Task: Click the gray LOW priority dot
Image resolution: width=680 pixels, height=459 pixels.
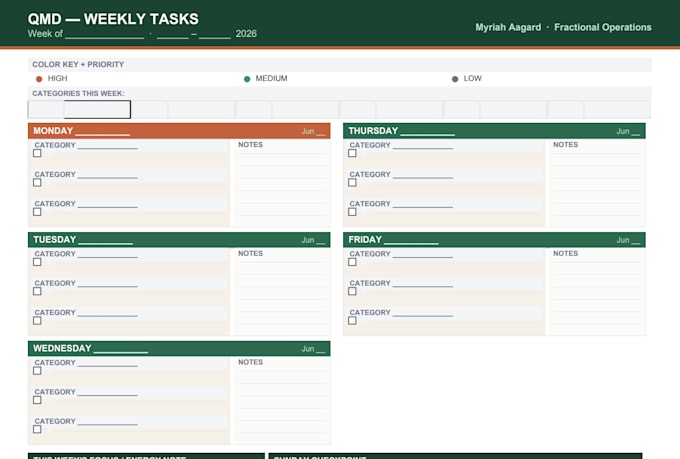Action: coord(455,79)
